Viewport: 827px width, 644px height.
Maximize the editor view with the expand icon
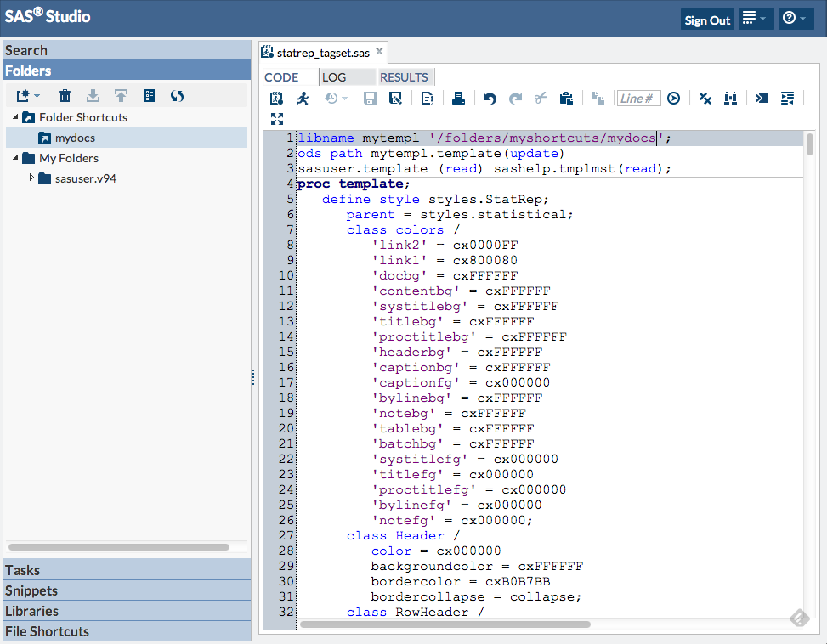(277, 119)
